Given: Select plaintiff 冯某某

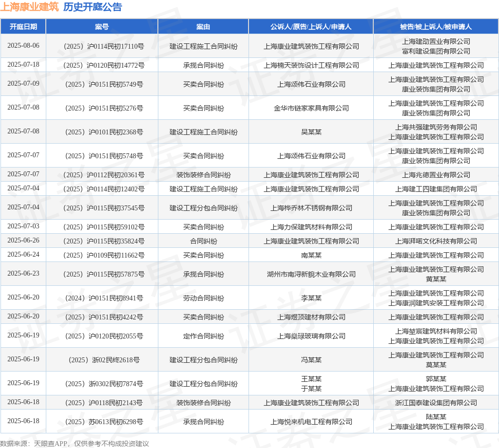Looking at the screenshot, I should 311,360.
